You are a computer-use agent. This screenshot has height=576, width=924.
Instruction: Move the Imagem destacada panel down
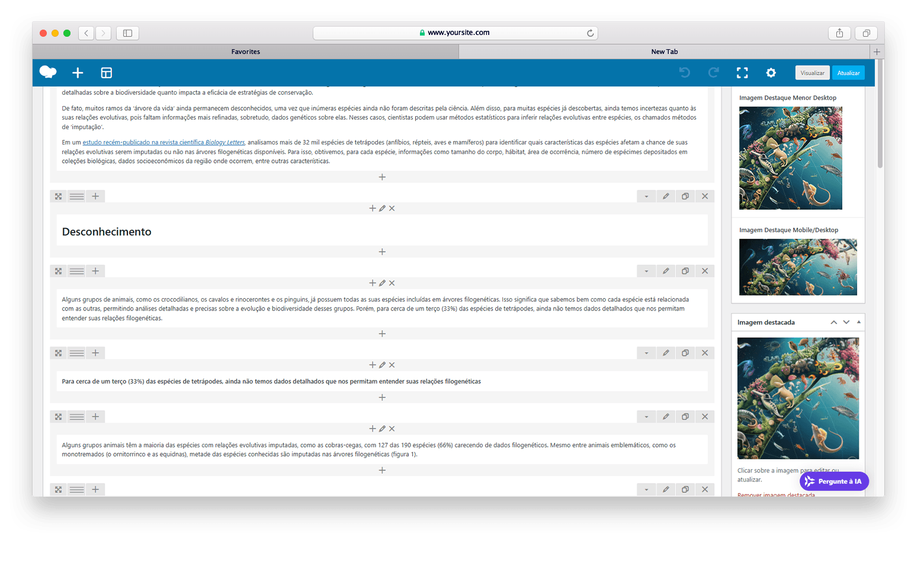click(x=846, y=322)
